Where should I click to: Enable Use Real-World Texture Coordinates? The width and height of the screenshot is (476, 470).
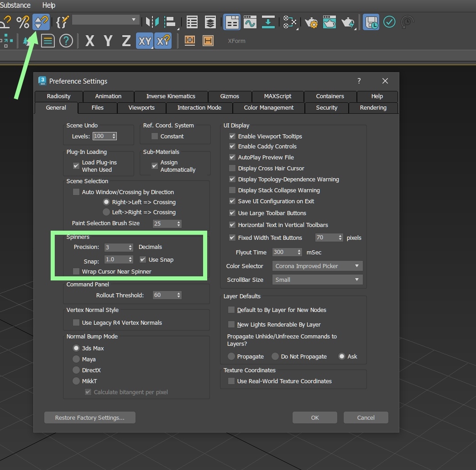point(231,381)
